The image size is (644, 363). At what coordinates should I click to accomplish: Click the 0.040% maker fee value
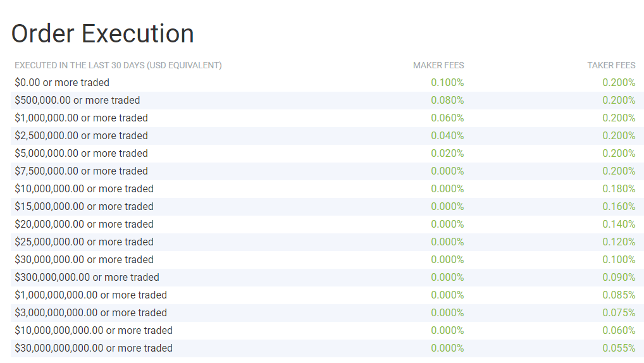(447, 135)
